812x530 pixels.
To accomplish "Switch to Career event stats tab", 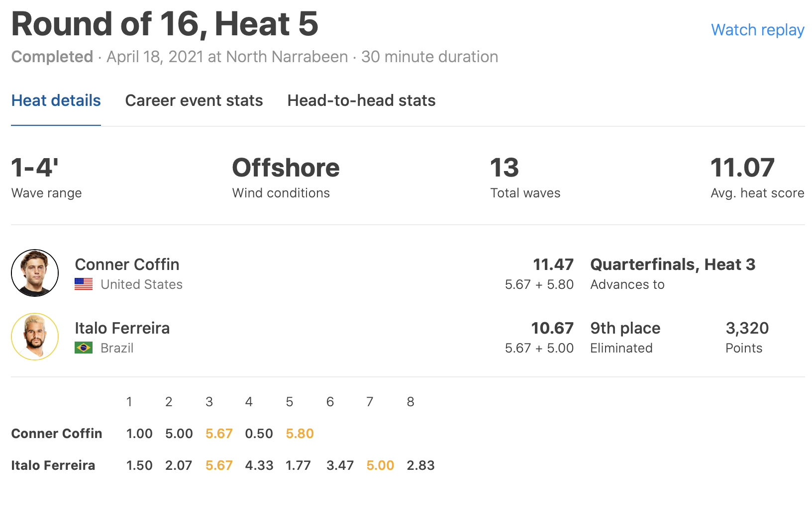I will (194, 100).
